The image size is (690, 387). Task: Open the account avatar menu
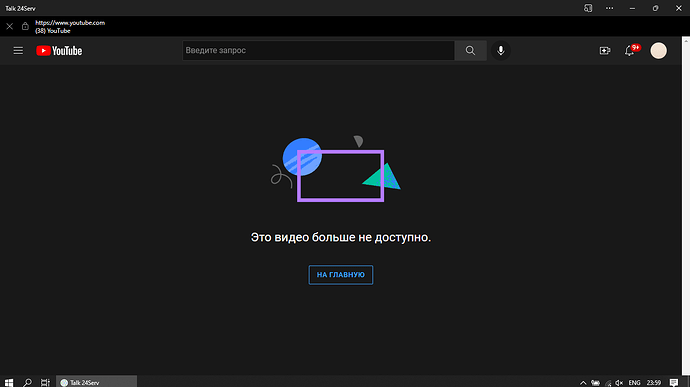658,51
